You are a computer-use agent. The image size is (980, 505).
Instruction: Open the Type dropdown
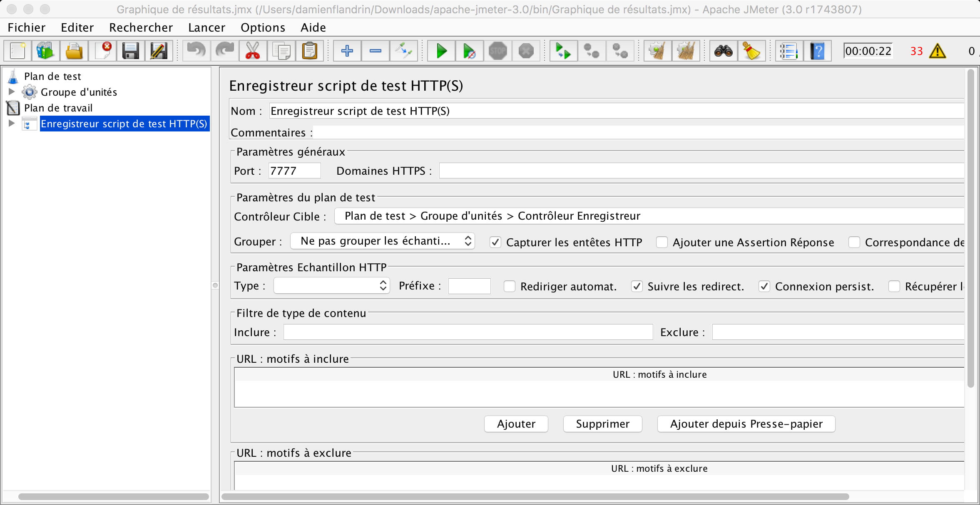pos(331,285)
